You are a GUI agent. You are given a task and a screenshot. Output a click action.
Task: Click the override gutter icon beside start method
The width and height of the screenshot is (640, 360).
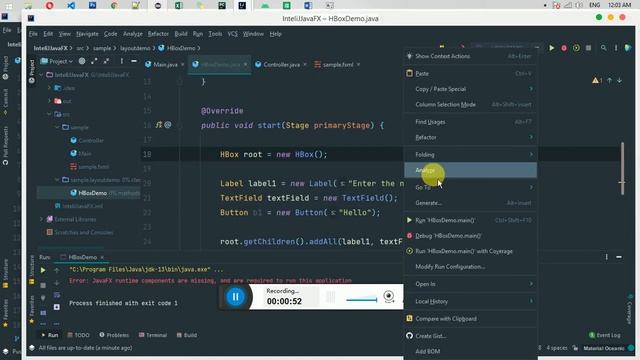tap(159, 125)
